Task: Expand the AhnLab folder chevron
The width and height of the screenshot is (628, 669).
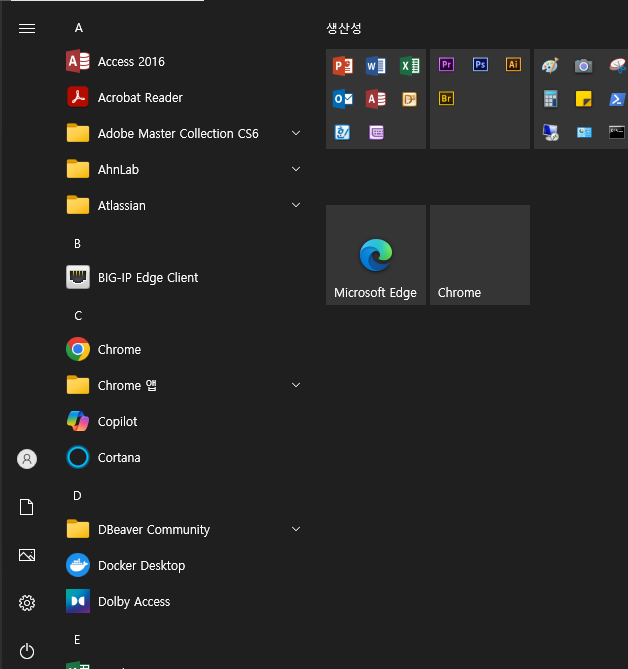Action: pyautogui.click(x=296, y=169)
